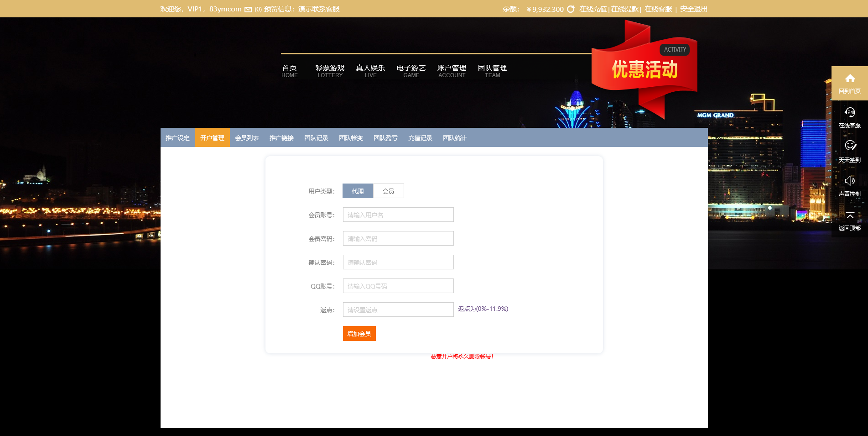Click the red 优惠活动 activity ribbon
This screenshot has width=868, height=436.
click(644, 69)
